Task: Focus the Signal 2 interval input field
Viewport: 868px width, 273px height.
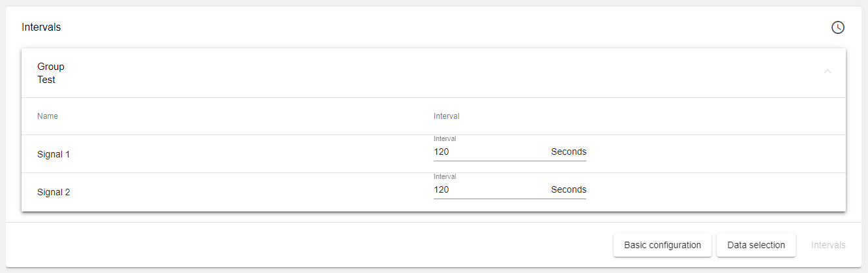Action: 490,190
